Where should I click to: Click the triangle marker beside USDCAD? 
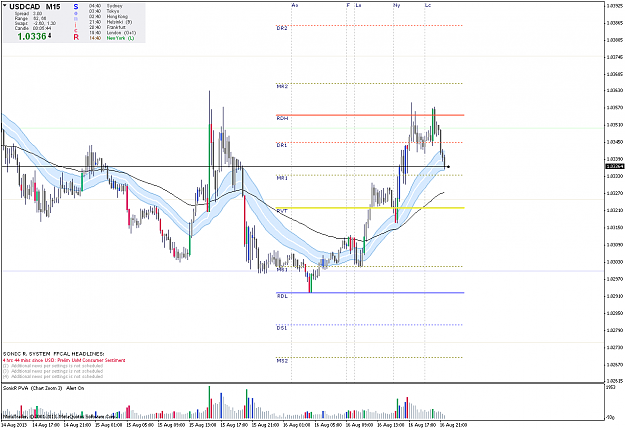(x=5, y=6)
